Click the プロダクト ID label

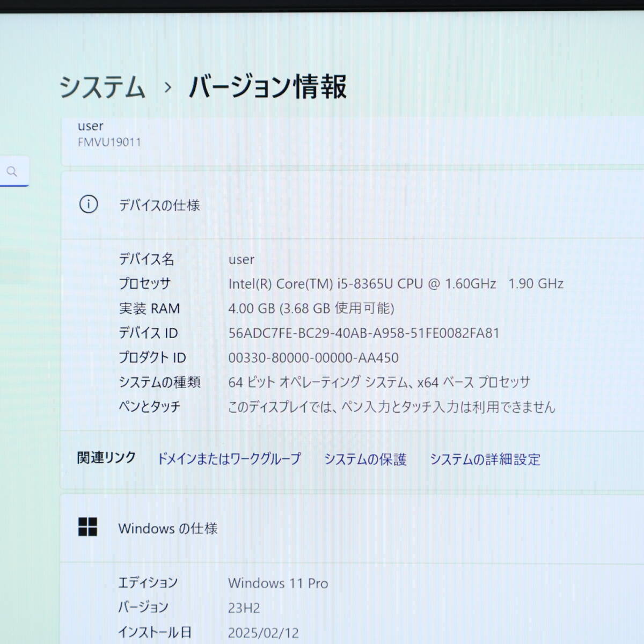[x=152, y=358]
